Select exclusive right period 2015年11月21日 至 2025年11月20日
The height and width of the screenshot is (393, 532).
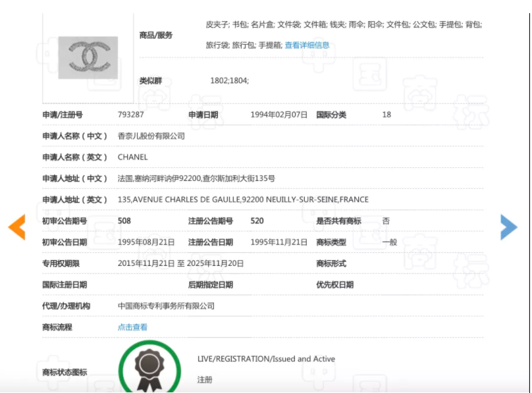pos(181,263)
